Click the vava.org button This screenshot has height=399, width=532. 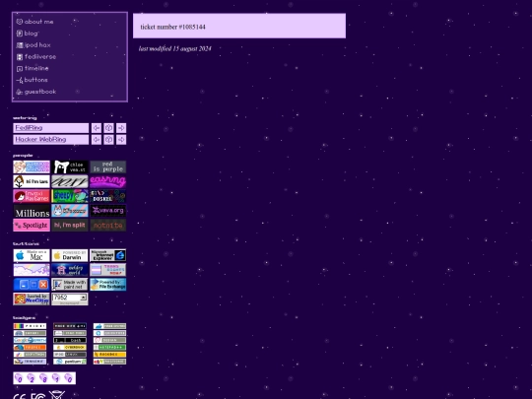[x=108, y=211]
